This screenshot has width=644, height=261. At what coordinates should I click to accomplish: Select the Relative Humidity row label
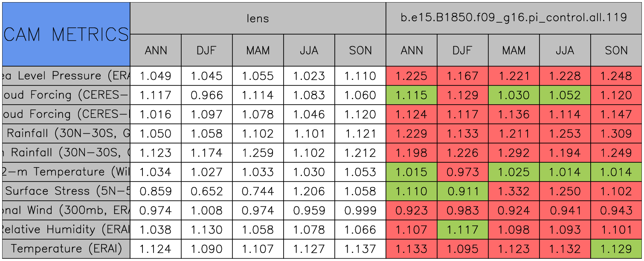coord(66,229)
